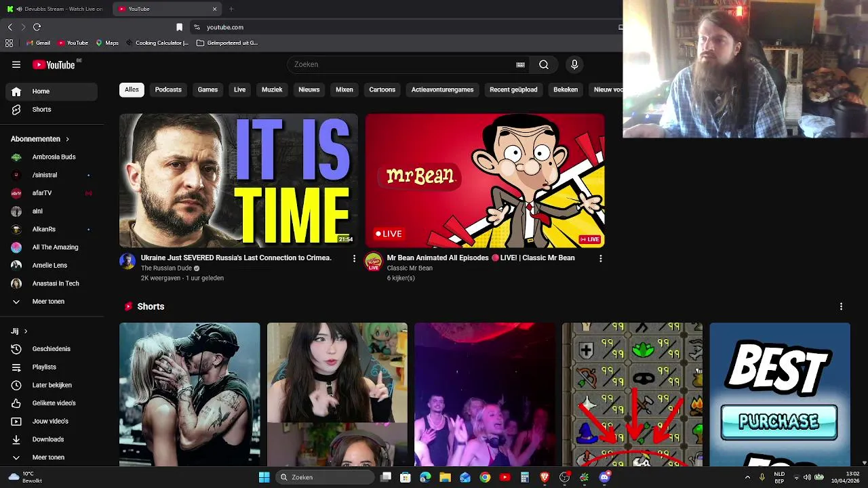Screen dimensions: 868x488
Task: Open options for Mr Bean live video
Action: 600,258
